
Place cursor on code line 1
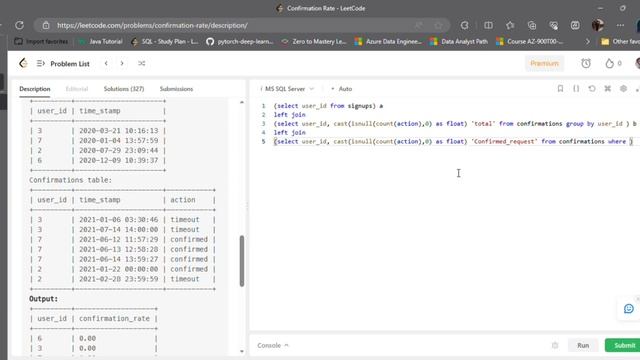tap(328, 106)
